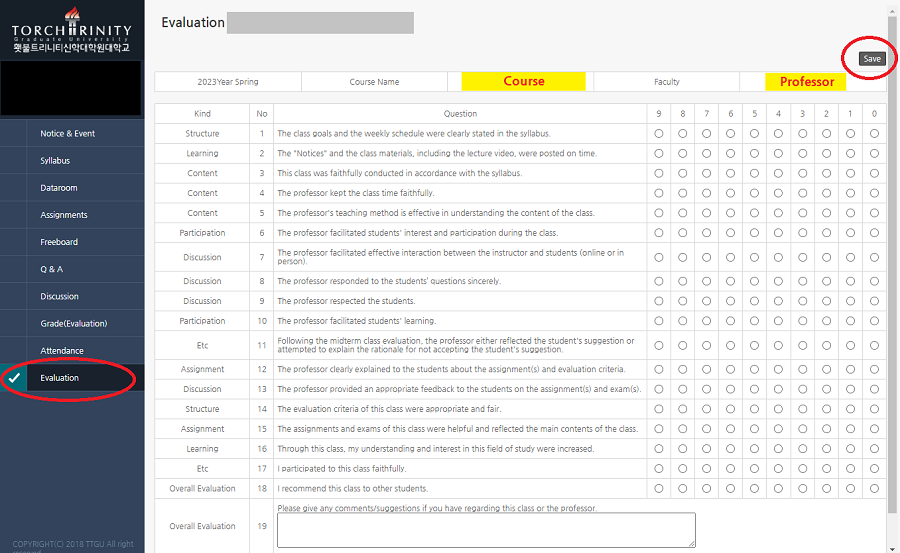The width and height of the screenshot is (900, 553).
Task: Click the 'Evaluation' page heading
Action: click(x=193, y=22)
